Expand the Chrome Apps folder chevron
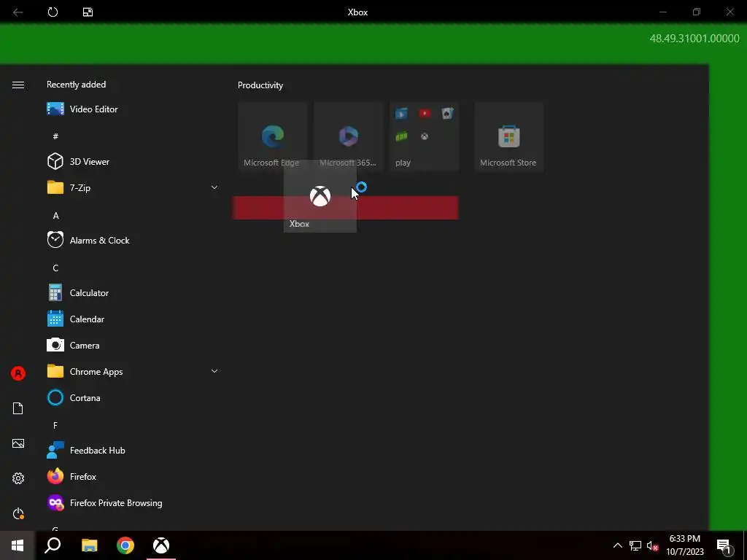The width and height of the screenshot is (747, 560). [214, 371]
